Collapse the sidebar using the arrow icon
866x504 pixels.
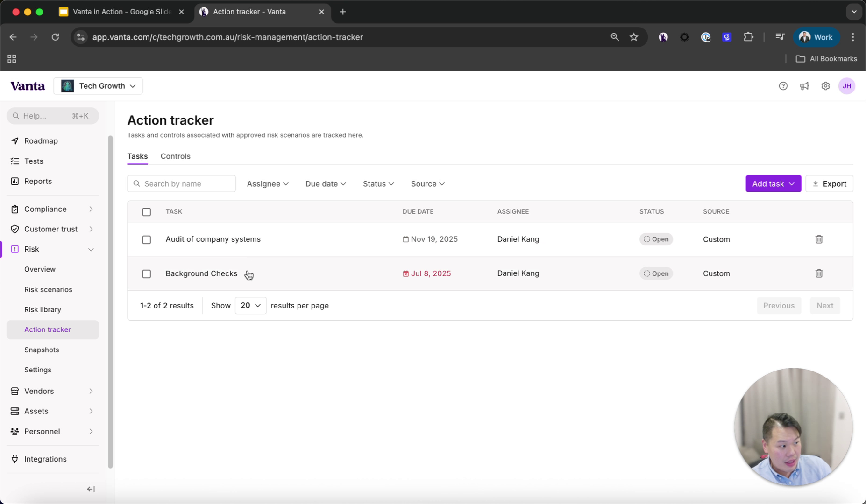[91, 489]
